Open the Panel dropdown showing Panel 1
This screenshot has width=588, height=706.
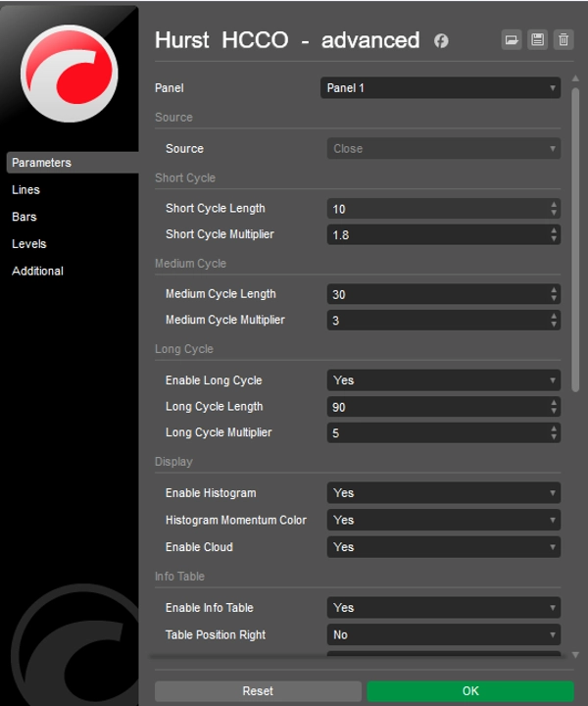click(x=440, y=88)
